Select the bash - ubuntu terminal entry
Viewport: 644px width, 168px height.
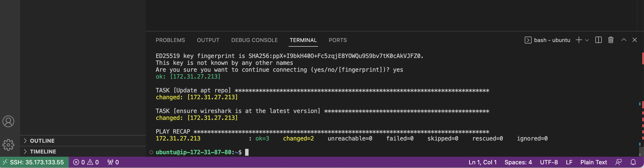click(x=551, y=40)
